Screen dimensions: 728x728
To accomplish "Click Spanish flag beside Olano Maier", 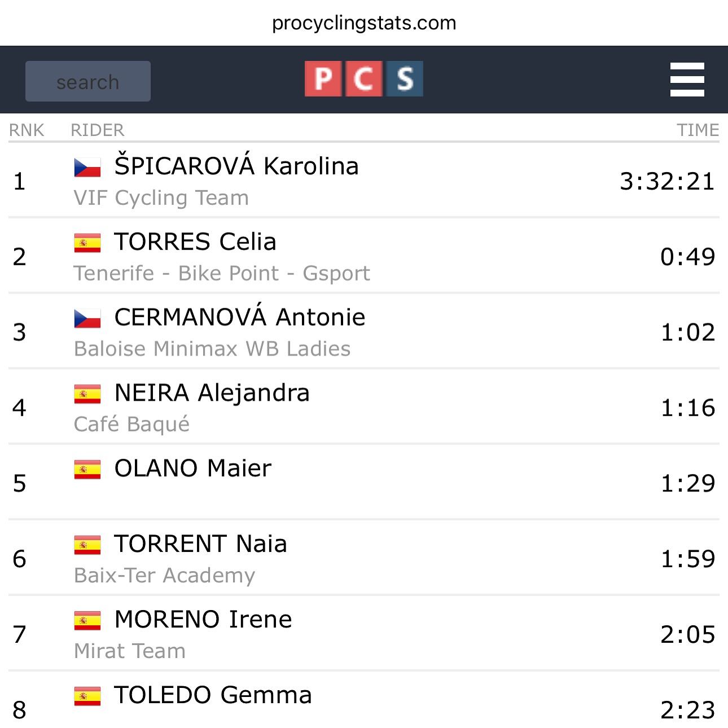I will pos(87,470).
